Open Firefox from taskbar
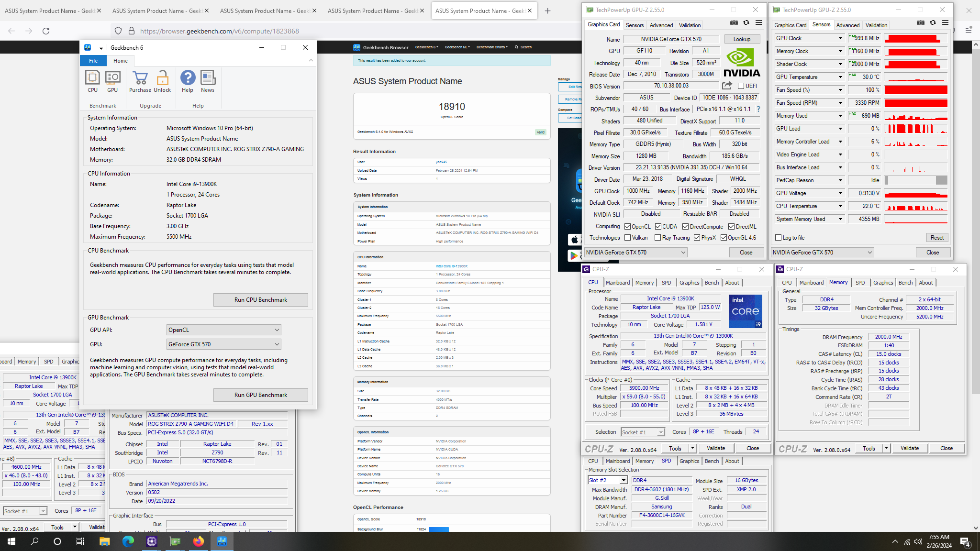The width and height of the screenshot is (980, 551). click(198, 541)
